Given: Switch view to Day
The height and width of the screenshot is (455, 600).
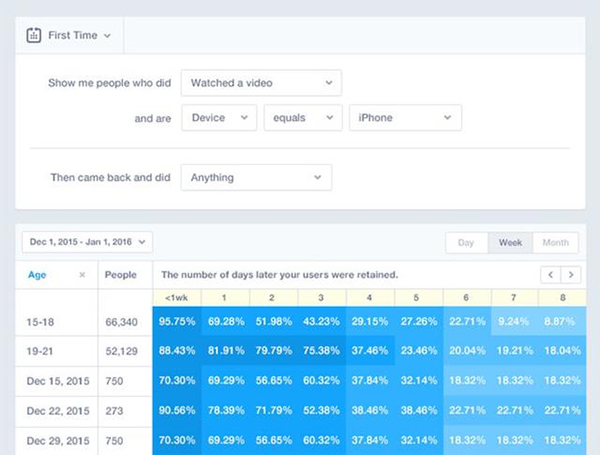Looking at the screenshot, I should (x=466, y=242).
